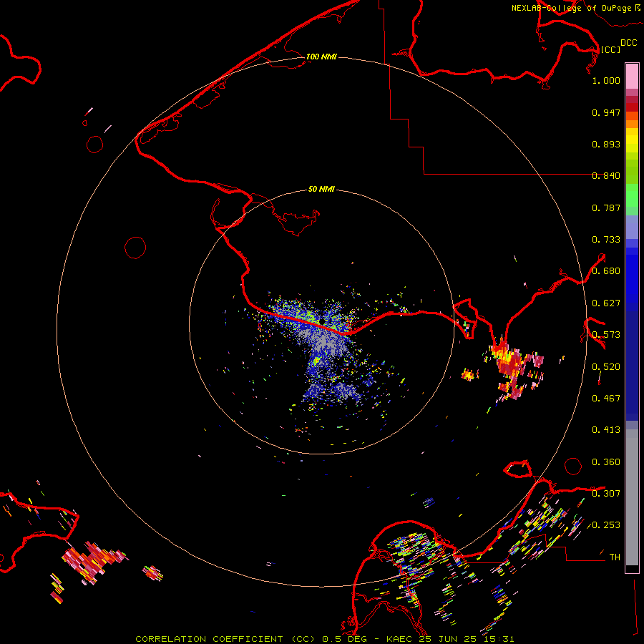Click the TH threshold label

tap(615, 557)
